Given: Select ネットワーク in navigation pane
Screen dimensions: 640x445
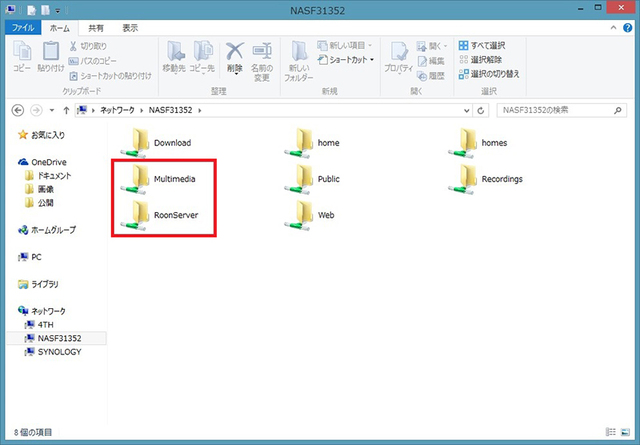Looking at the screenshot, I should click(x=42, y=311).
